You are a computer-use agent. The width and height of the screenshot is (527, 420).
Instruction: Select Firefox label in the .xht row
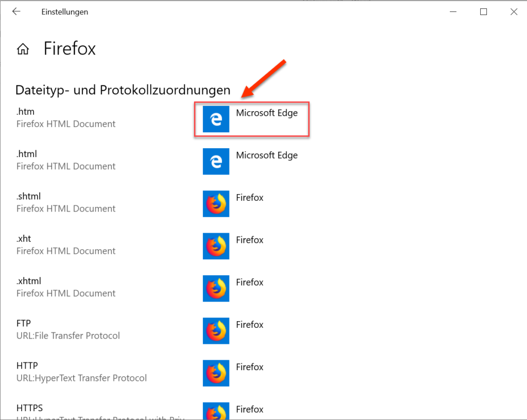[250, 240]
